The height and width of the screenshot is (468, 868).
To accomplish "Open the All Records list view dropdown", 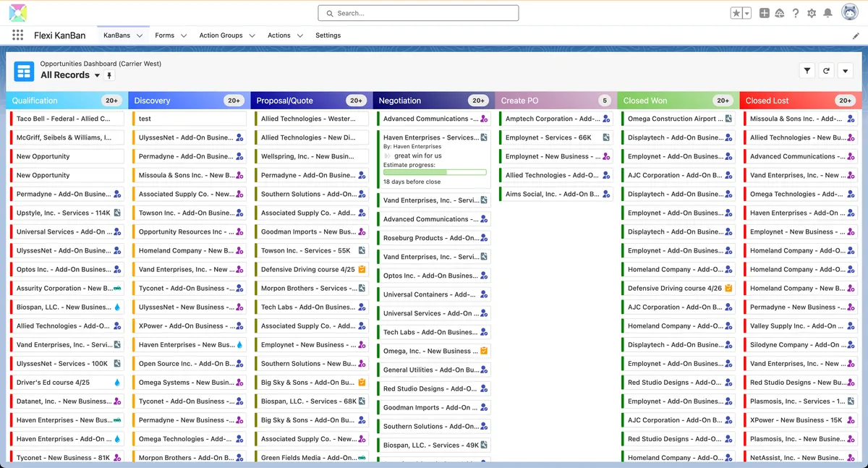I will click(x=97, y=75).
